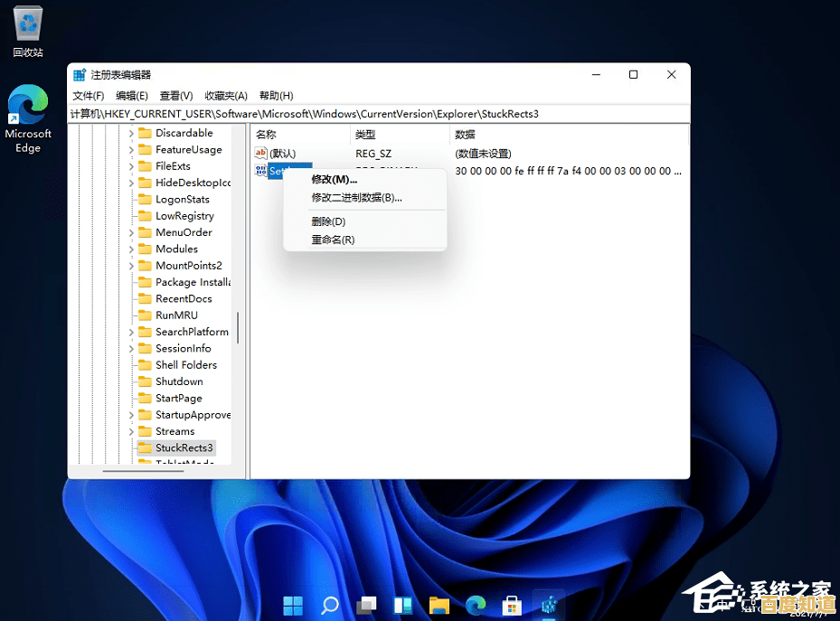Open Microsoft Store from the taskbar
The image size is (840, 621).
pyautogui.click(x=512, y=605)
